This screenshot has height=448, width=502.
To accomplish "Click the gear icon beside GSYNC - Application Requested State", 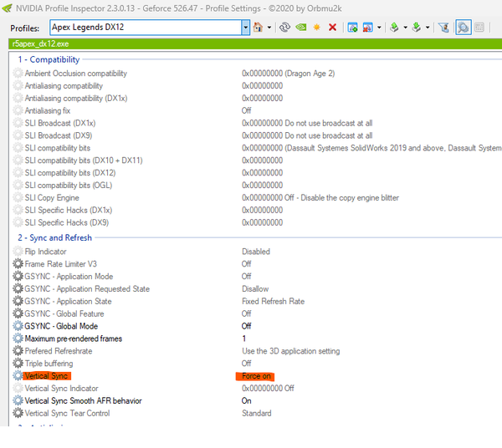I will [x=18, y=288].
